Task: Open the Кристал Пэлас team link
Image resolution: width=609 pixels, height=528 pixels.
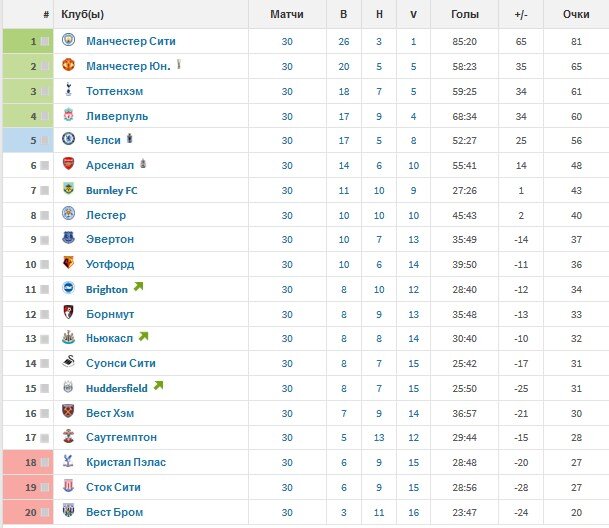Action: (x=126, y=462)
